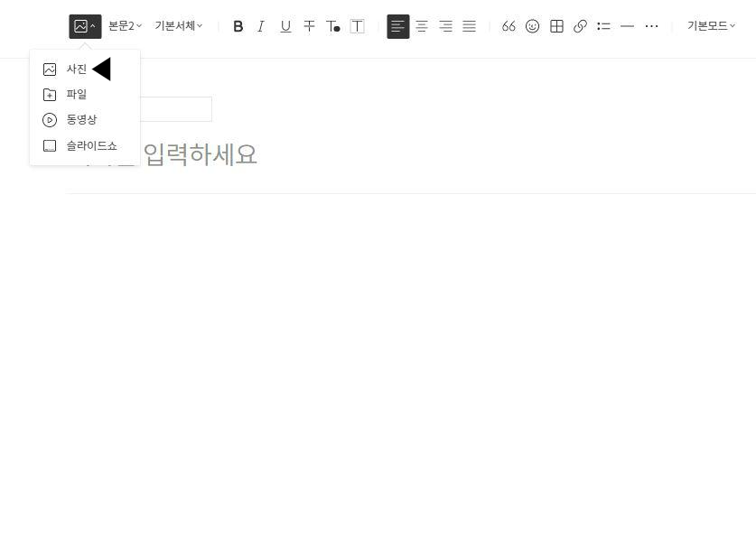This screenshot has width=756, height=547.
Task: Open the 기본모드 editor mode dropdown
Action: coord(710,26)
